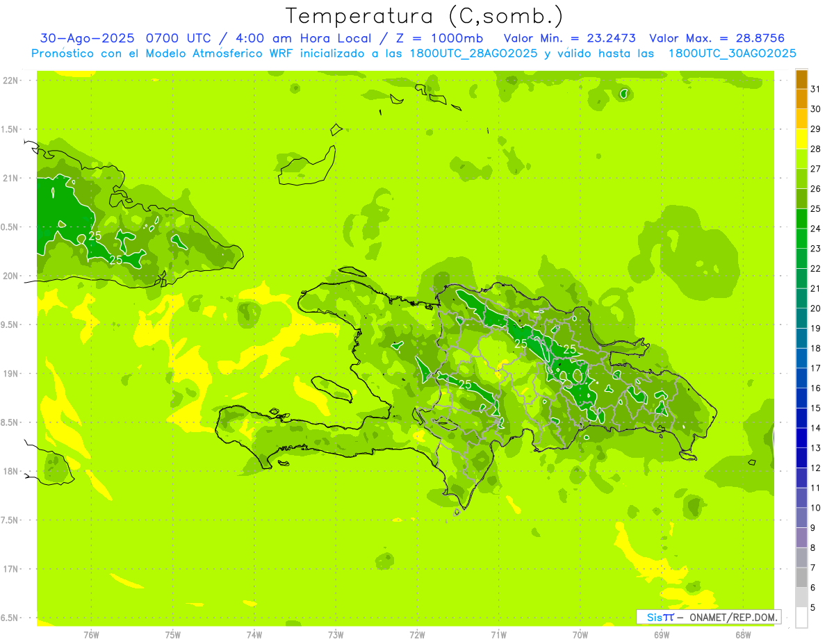Screen dimensions: 834x644
Task: Click legend value '23'
Action: pyautogui.click(x=815, y=249)
